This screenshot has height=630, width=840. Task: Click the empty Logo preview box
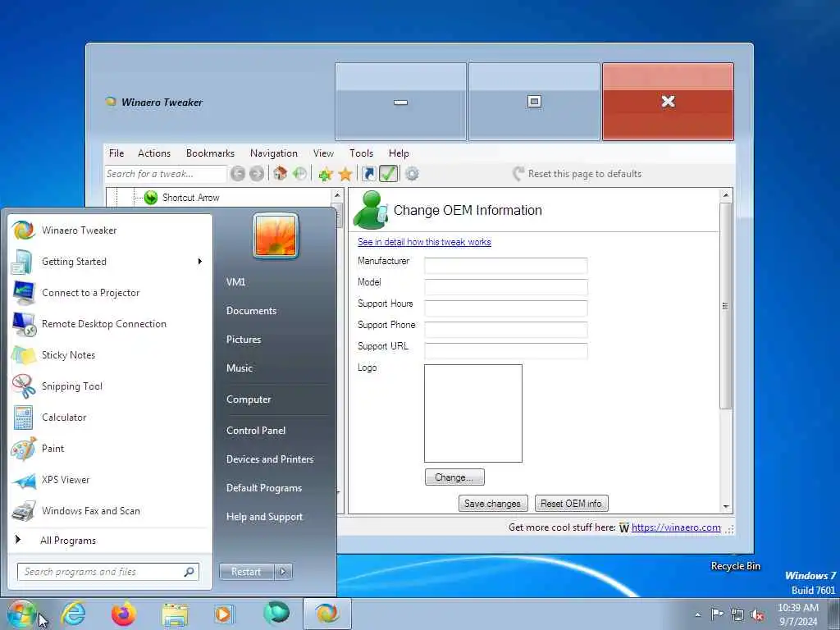[473, 413]
